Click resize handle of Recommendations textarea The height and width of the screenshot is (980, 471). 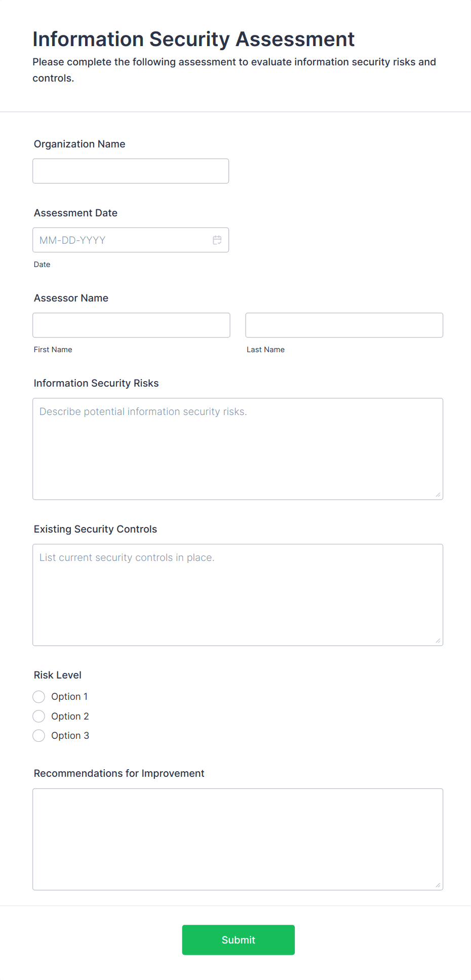tap(438, 885)
